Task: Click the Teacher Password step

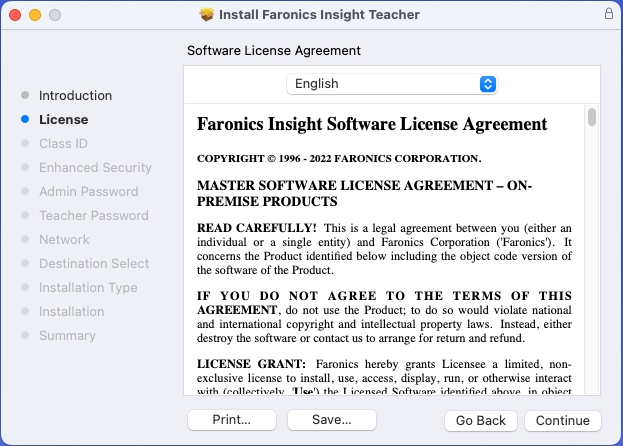Action: (93, 216)
